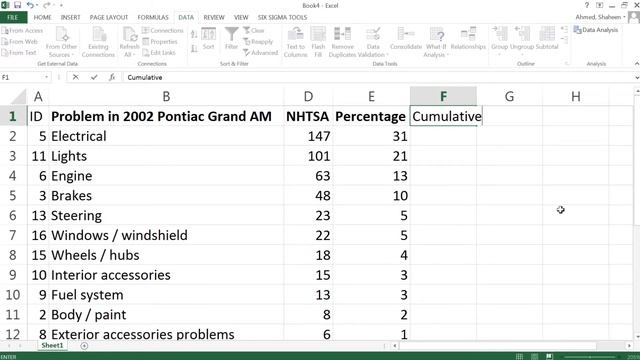The image size is (640, 360).
Task: Switch to VIEW tab
Action: point(241,18)
